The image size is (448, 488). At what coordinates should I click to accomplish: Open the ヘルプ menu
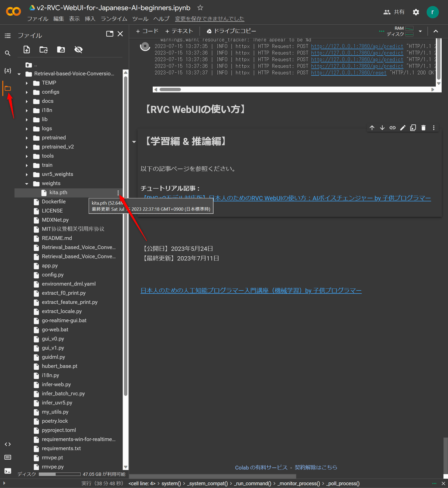tap(161, 19)
